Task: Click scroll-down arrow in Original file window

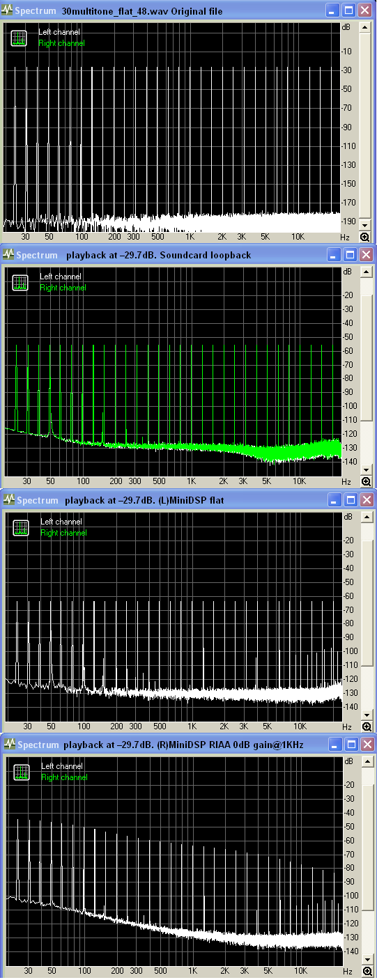Action: (365, 226)
